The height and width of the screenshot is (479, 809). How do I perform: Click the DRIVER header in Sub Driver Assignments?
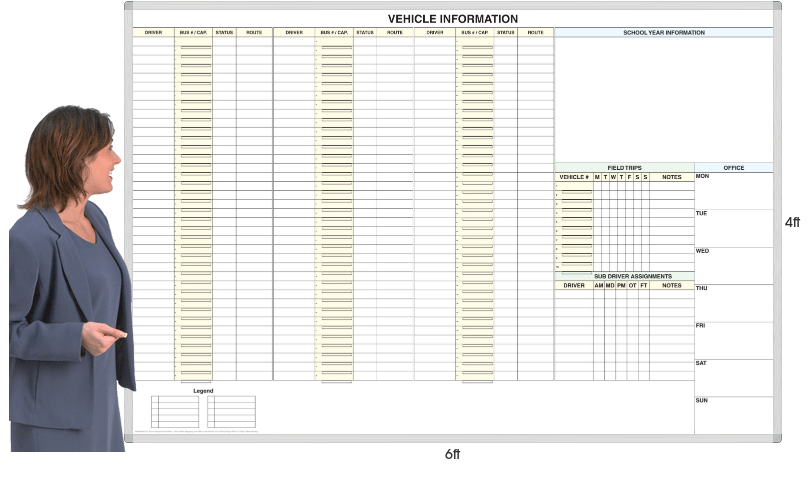574,285
